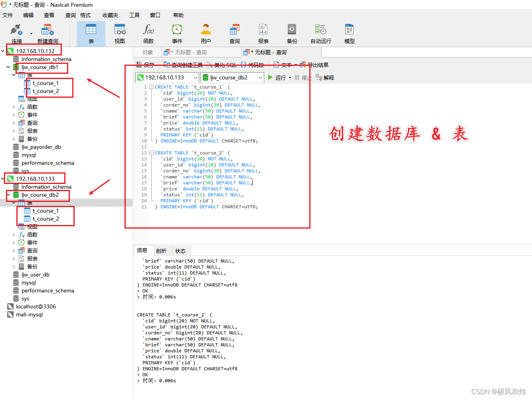The height and width of the screenshot is (399, 532).
Task: Open the Model (模型) toolbar icon
Action: (x=350, y=34)
